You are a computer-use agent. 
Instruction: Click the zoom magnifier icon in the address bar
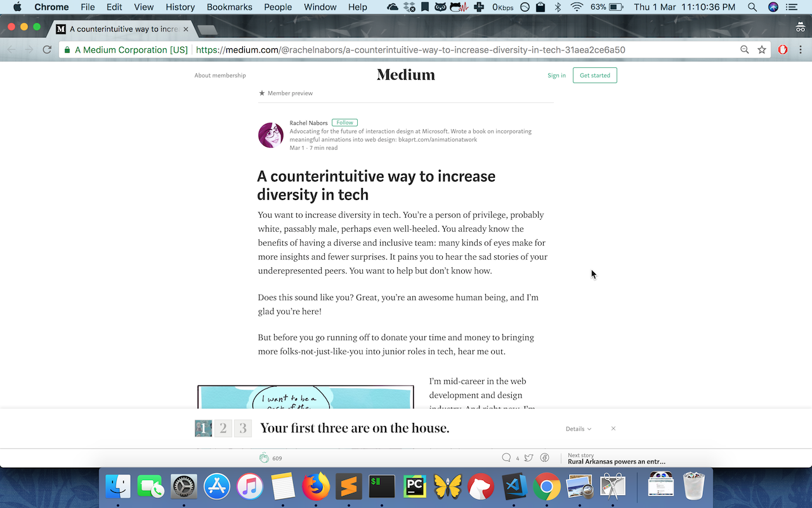pos(745,50)
